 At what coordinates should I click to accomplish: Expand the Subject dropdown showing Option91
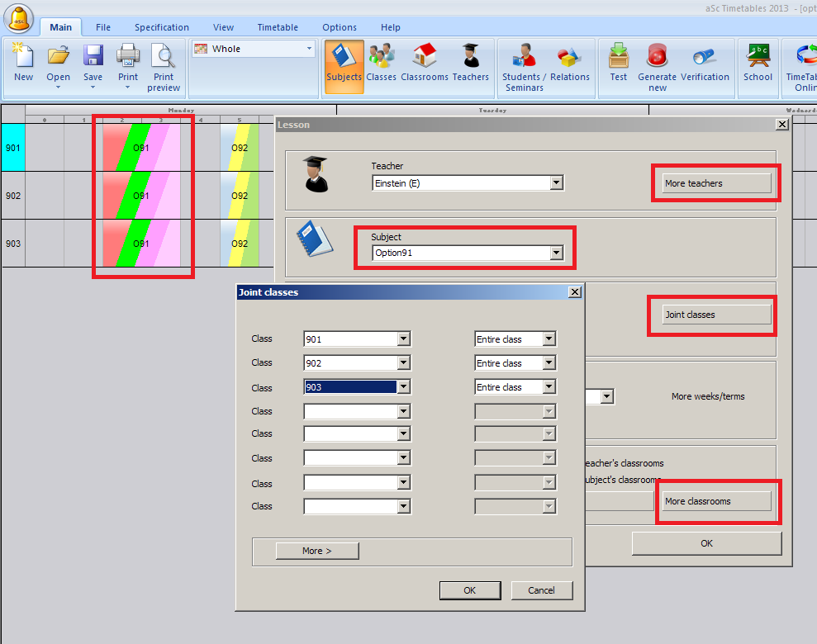pyautogui.click(x=556, y=253)
